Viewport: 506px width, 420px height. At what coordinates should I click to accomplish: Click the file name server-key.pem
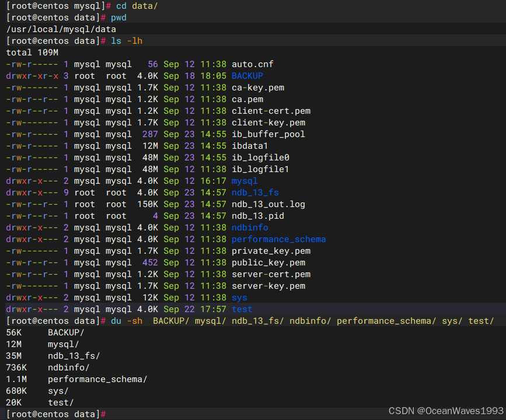(x=268, y=286)
